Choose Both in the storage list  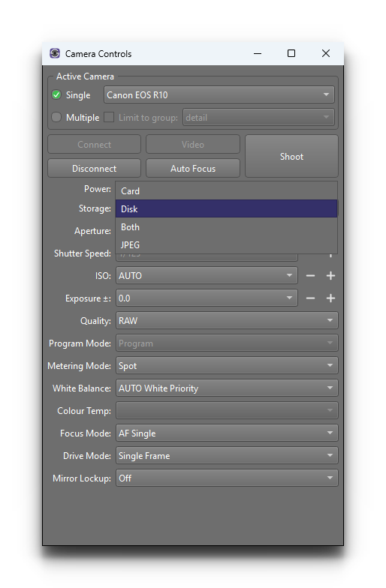227,226
